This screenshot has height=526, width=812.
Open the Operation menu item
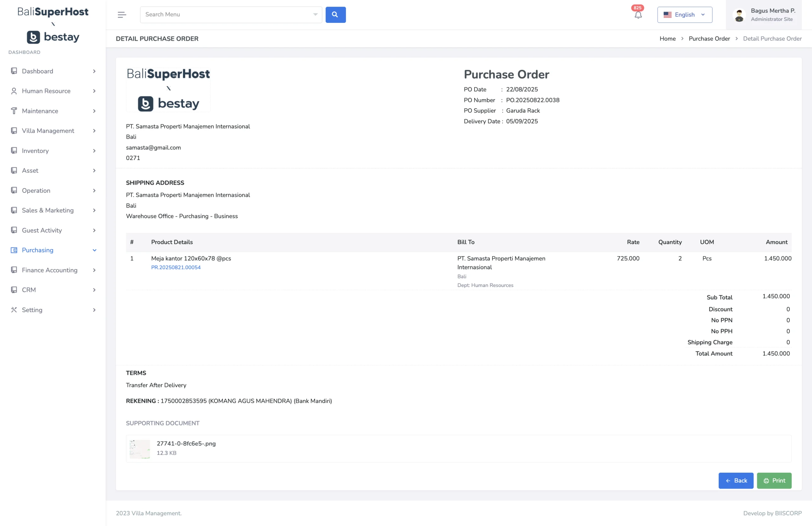[53, 190]
